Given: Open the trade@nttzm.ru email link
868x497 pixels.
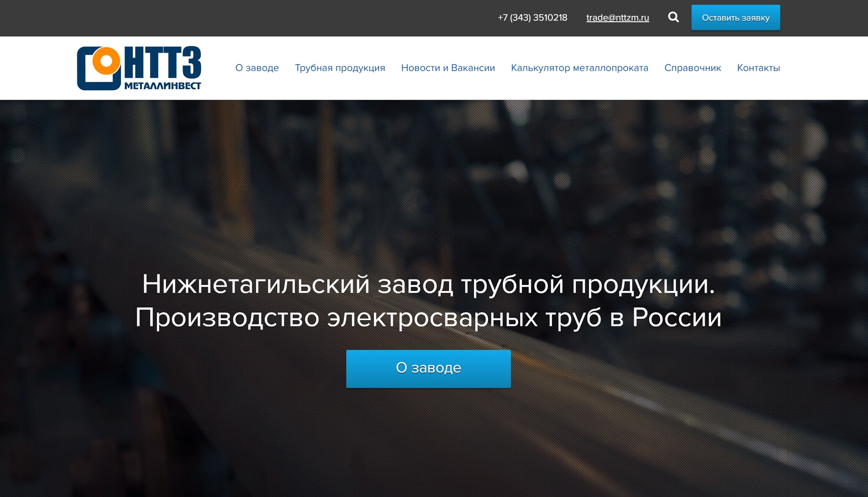Looking at the screenshot, I should coord(618,18).
